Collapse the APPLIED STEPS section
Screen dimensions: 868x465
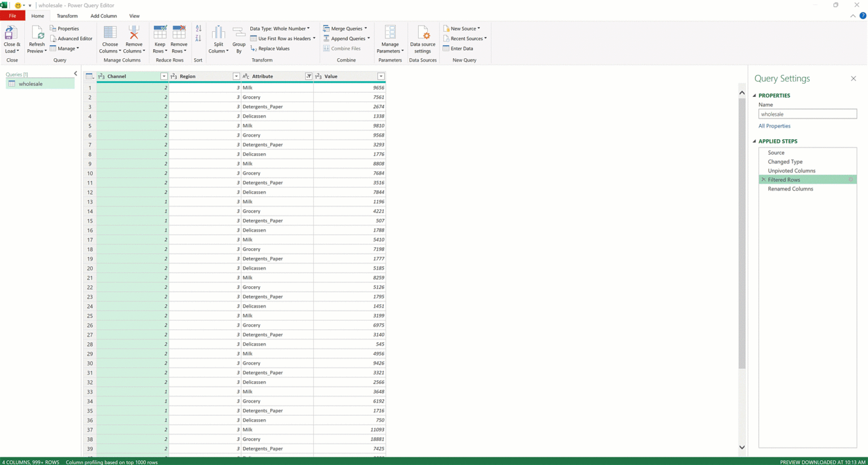click(x=754, y=141)
